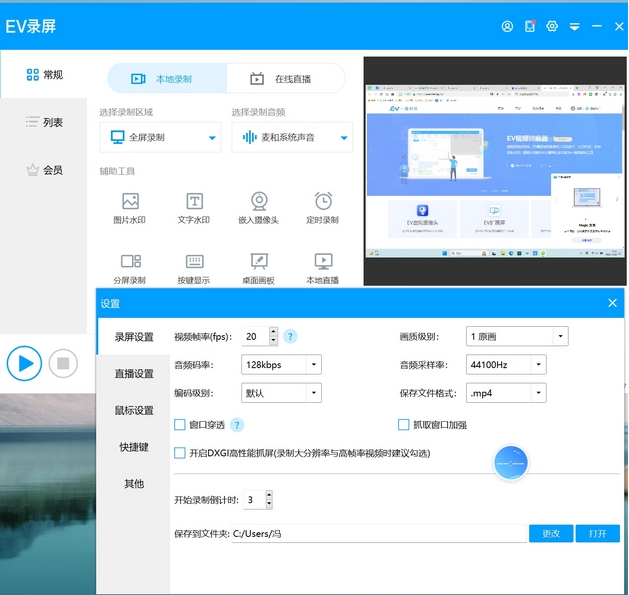The height and width of the screenshot is (595, 629).
Task: Open the 会员 membership sidebar section
Action: [x=44, y=170]
